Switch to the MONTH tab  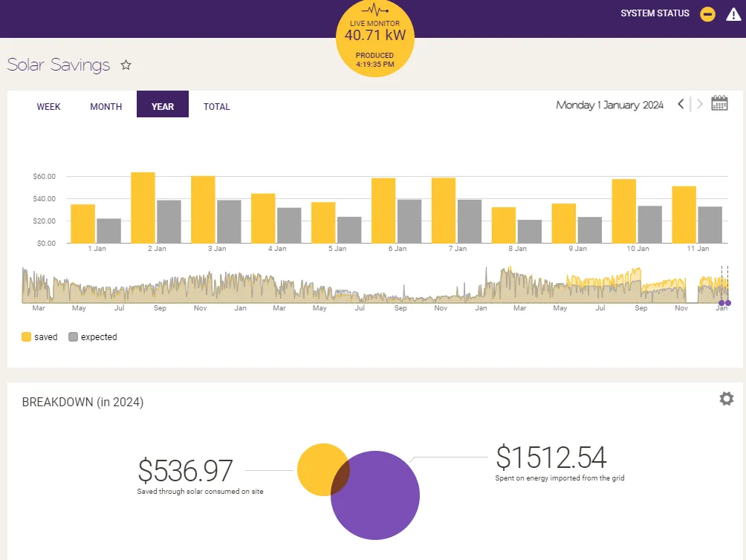click(x=106, y=107)
